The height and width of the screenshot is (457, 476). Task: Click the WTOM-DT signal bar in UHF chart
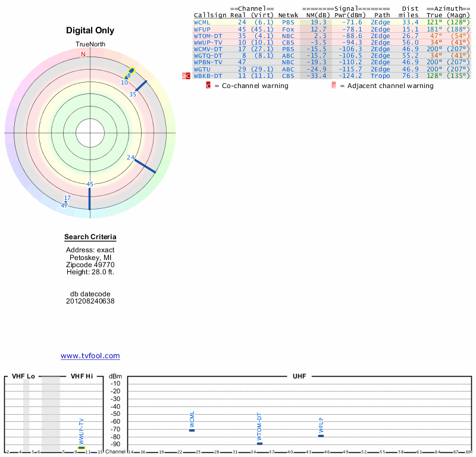[259, 443]
